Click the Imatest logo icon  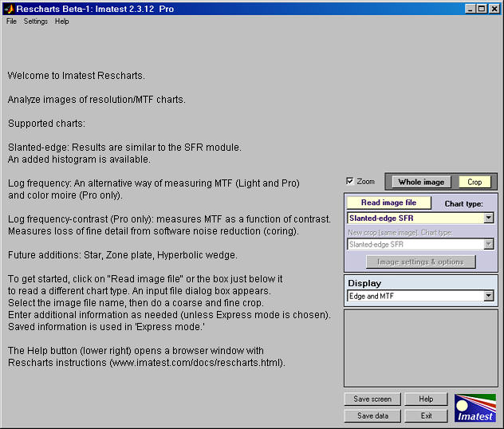(475, 407)
